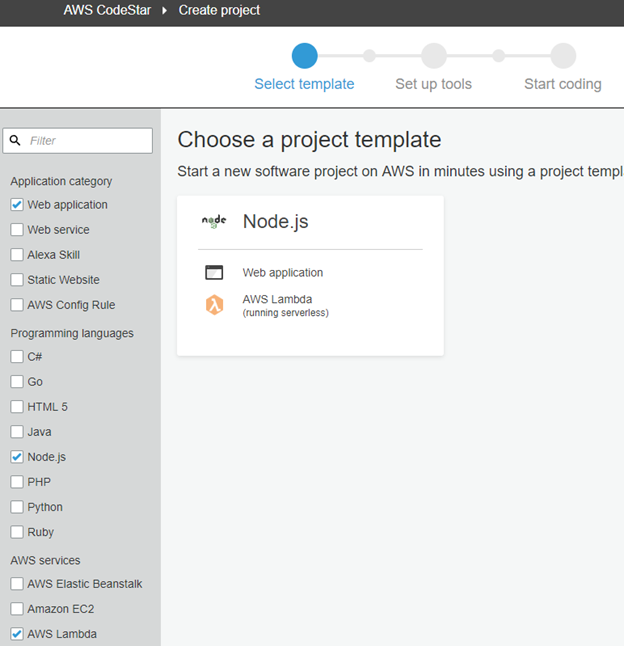The width and height of the screenshot is (624, 646).
Task: Click the magnifier icon in the Filter box
Action: coord(15,140)
